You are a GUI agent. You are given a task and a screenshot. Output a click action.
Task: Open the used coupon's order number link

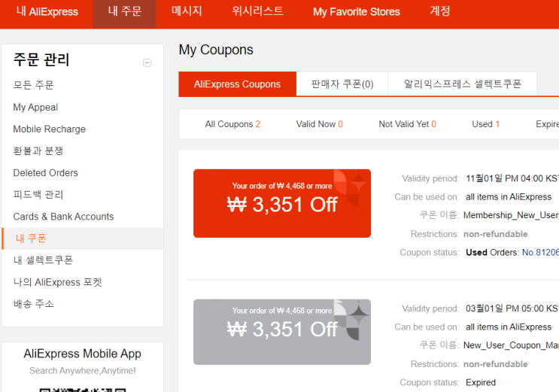pyautogui.click(x=540, y=253)
